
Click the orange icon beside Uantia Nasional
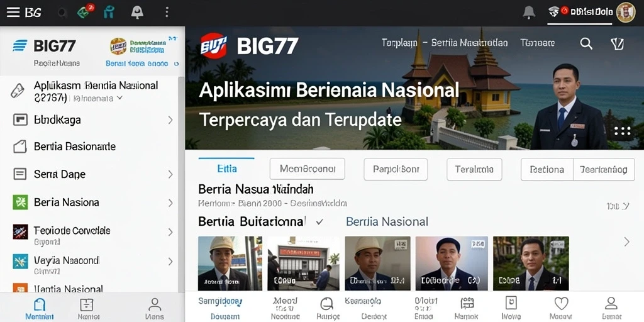coord(20,287)
